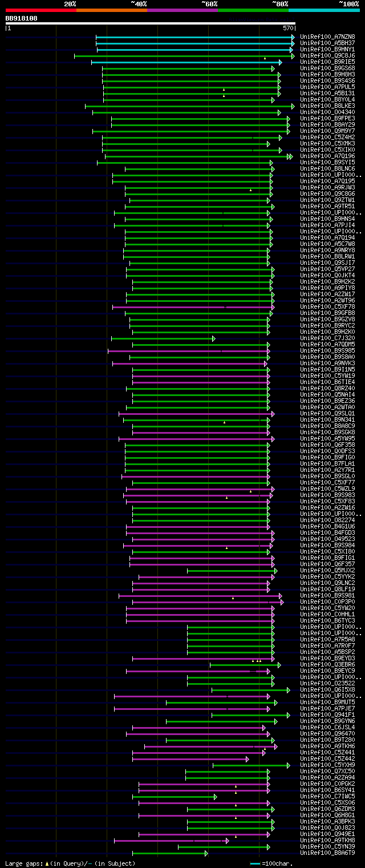Open hit UniRef100_C0P3P0
This screenshot has width=365, height=868.
[326, 601]
